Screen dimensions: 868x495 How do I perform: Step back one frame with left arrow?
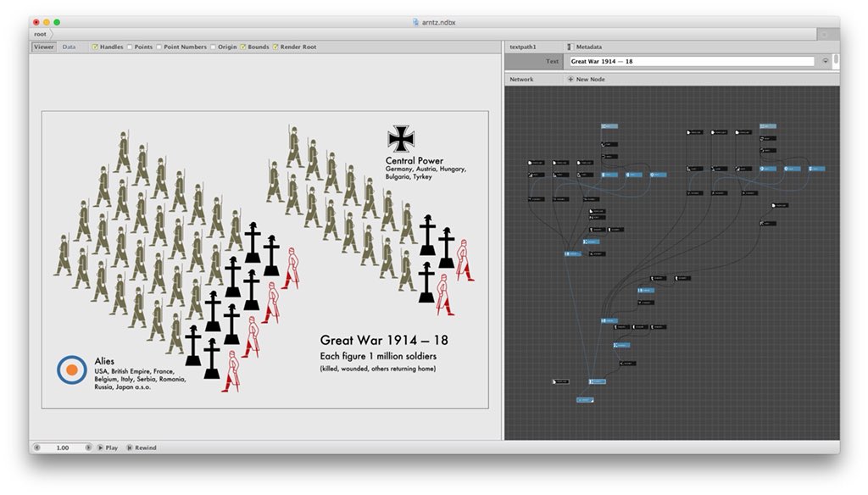click(37, 448)
